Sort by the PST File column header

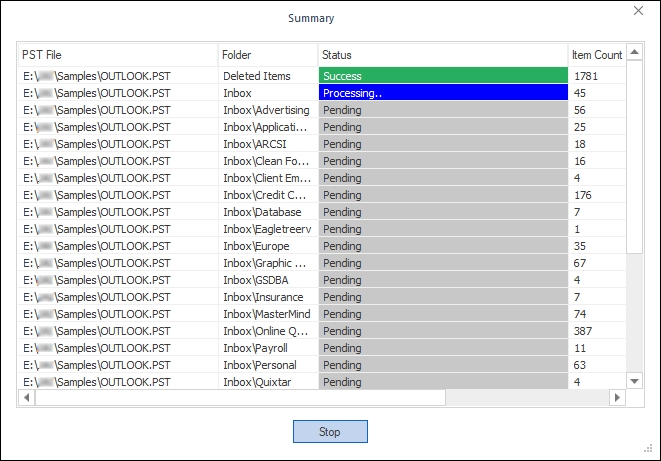click(118, 55)
